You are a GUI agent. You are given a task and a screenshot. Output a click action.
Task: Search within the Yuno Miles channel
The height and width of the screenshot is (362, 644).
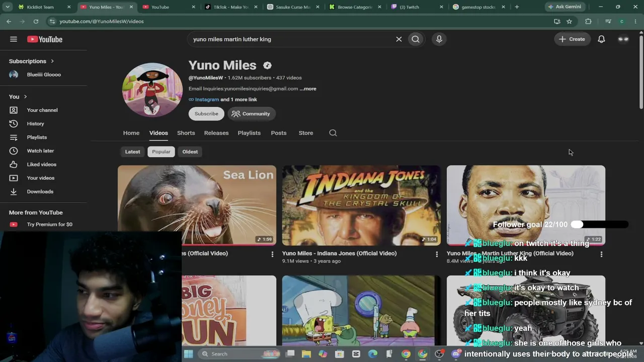333,133
